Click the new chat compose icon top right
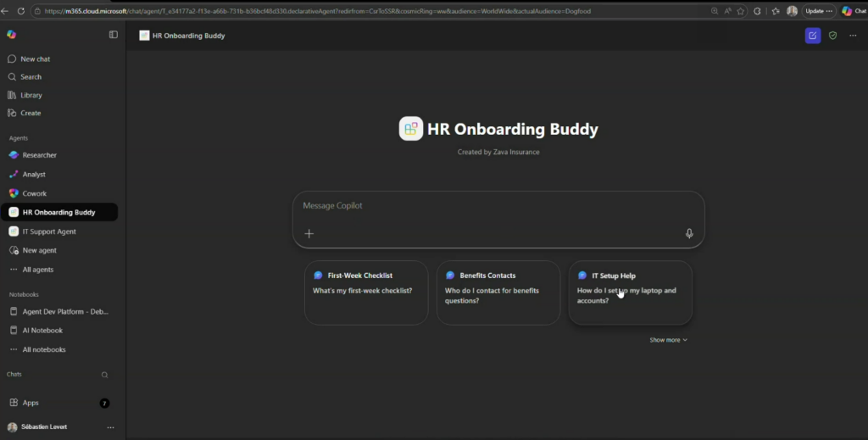 coord(813,36)
